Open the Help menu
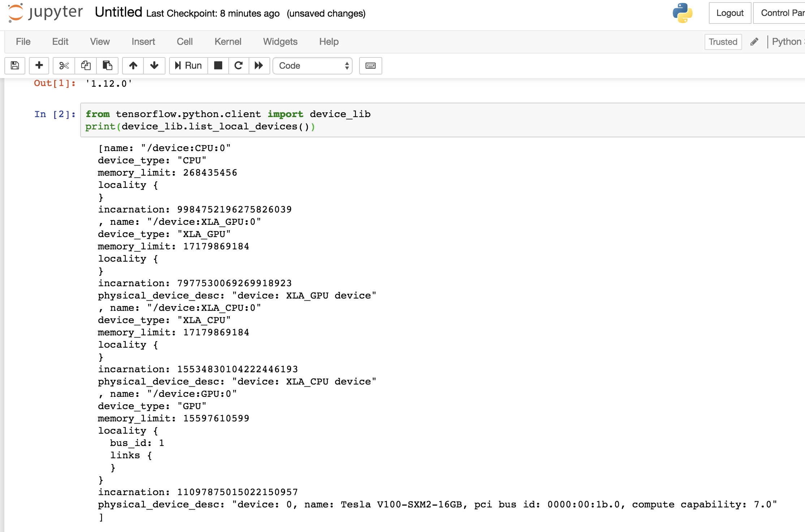This screenshot has width=805, height=532. pos(329,42)
